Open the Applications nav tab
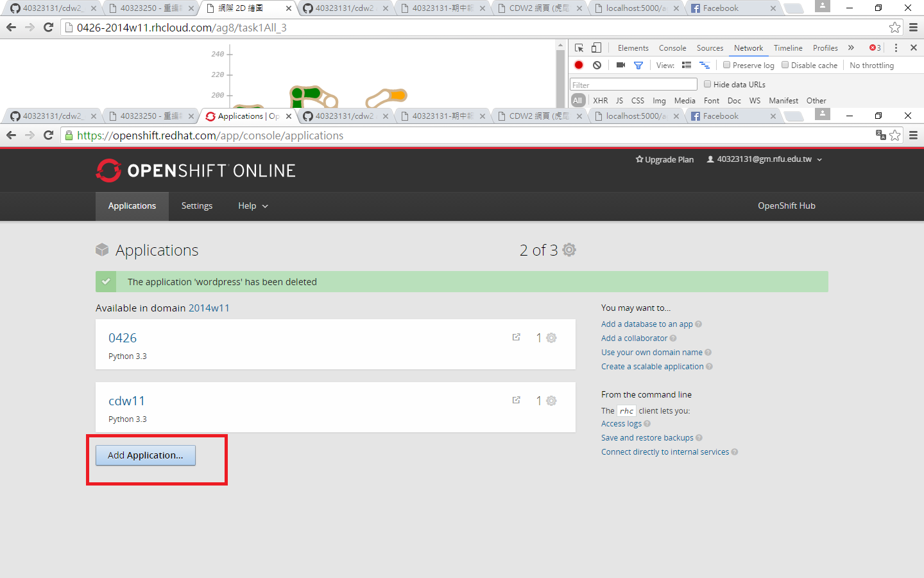 [x=132, y=206]
